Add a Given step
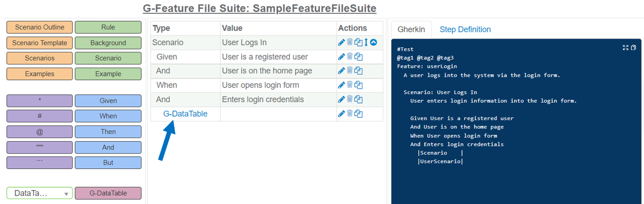Viewport: 644px width, 204px height. (x=108, y=101)
